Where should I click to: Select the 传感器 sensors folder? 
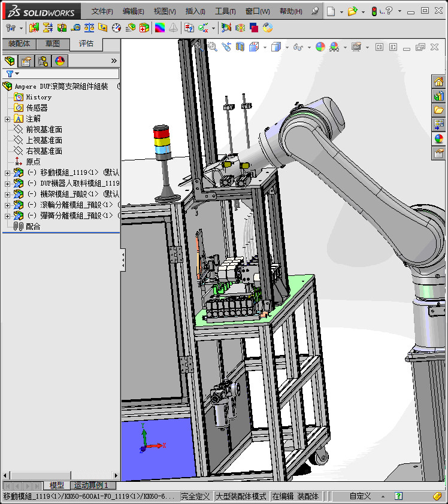pyautogui.click(x=31, y=108)
